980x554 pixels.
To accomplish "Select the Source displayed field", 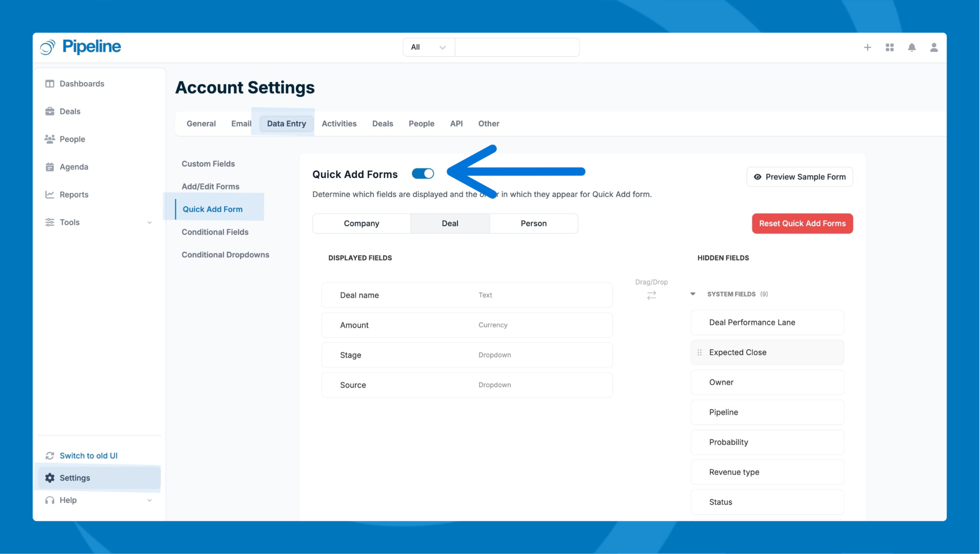I will [467, 385].
